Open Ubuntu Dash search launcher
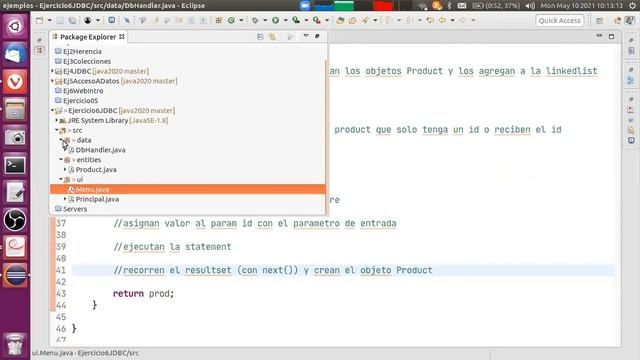Viewport: 640px width, 360px height. pos(15,27)
